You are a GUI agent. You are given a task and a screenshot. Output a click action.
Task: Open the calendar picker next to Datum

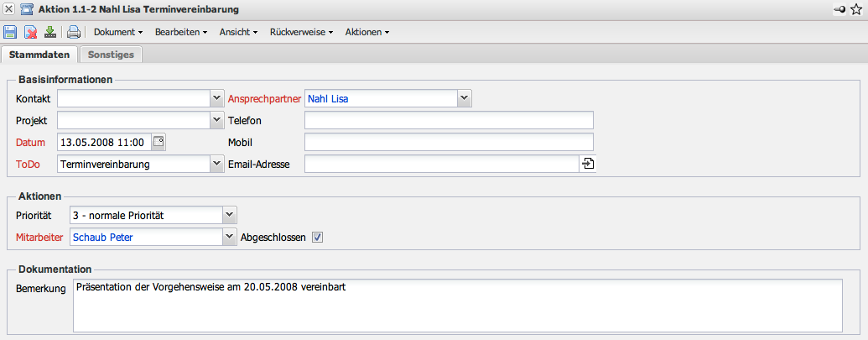point(159,142)
